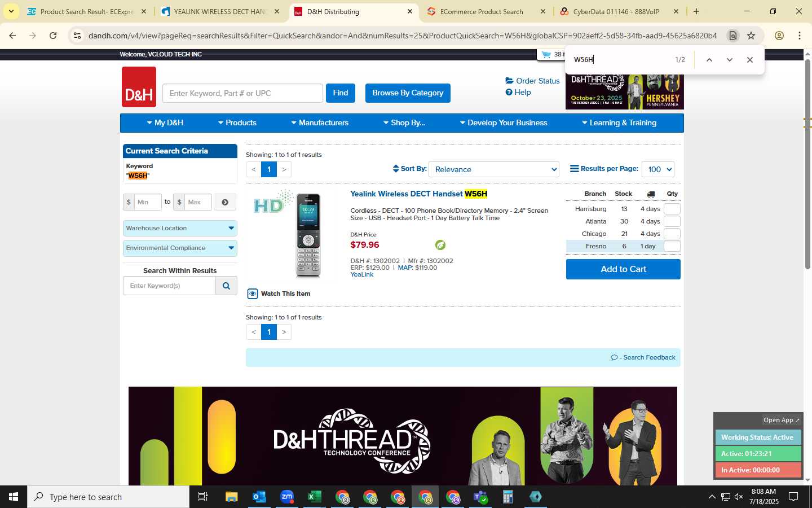812x508 pixels.
Task: Click the green environmental compliance leaf icon
Action: pyautogui.click(x=440, y=244)
